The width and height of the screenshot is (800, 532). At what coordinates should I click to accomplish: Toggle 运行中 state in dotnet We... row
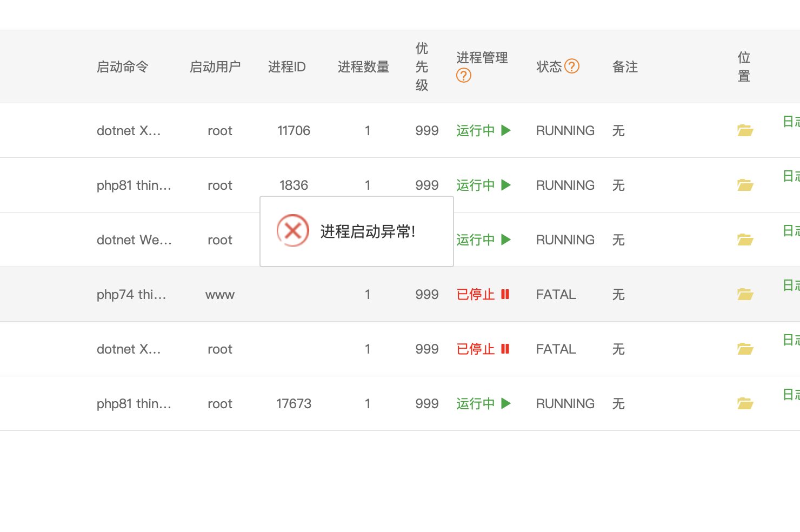pos(483,240)
